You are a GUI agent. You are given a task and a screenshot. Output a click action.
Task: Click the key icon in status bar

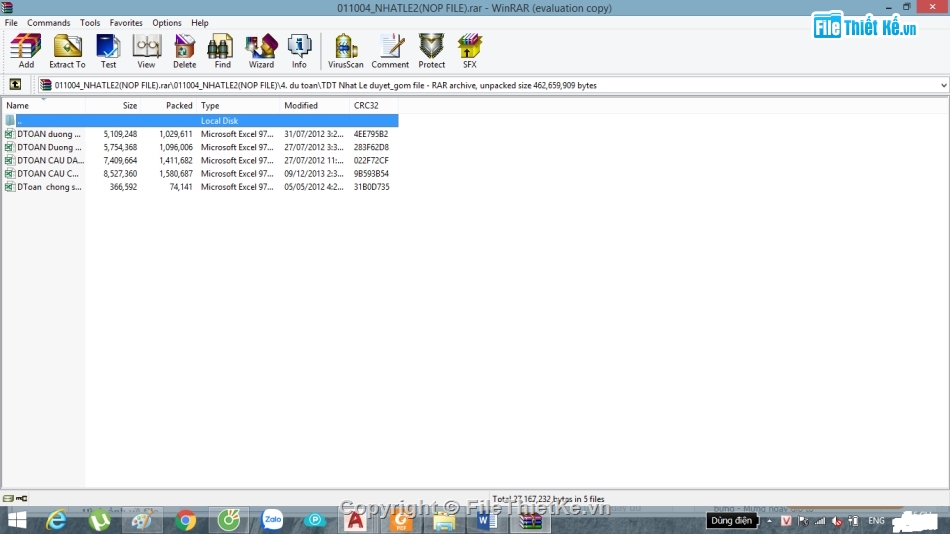pos(21,499)
